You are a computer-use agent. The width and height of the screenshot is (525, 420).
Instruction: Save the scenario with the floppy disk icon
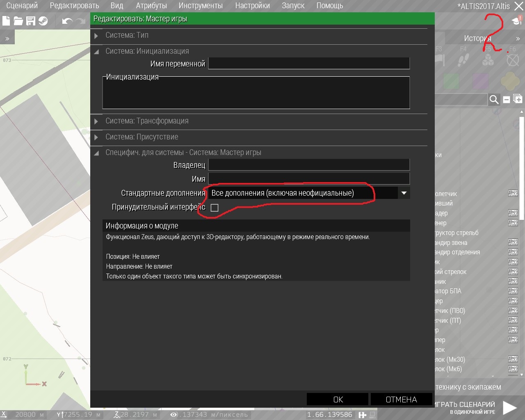pos(31,21)
